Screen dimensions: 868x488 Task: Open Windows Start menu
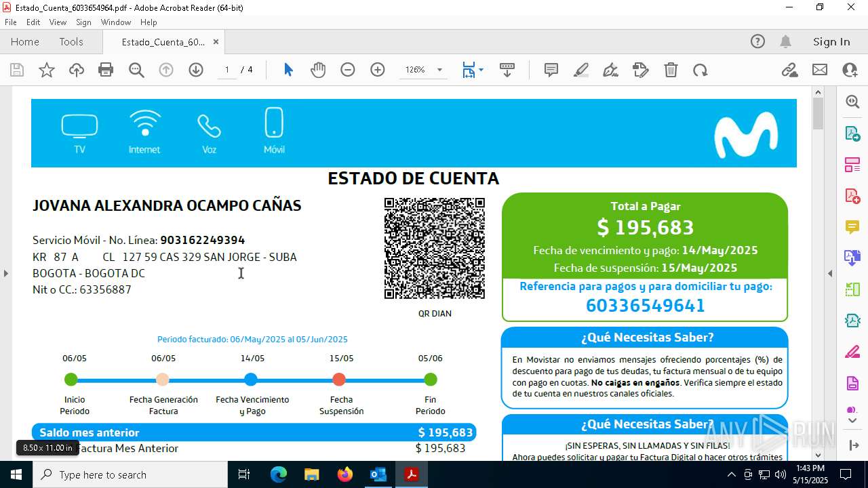pos(16,474)
